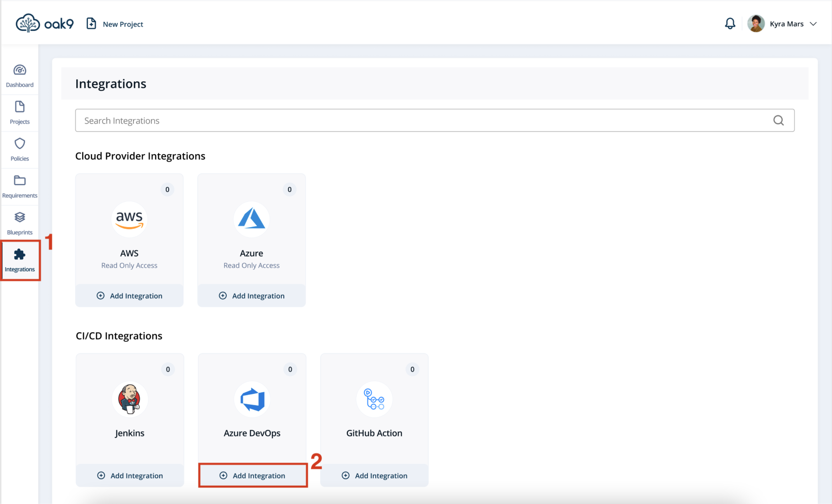
Task: Click the Azure DevOps count badge
Action: 291,369
